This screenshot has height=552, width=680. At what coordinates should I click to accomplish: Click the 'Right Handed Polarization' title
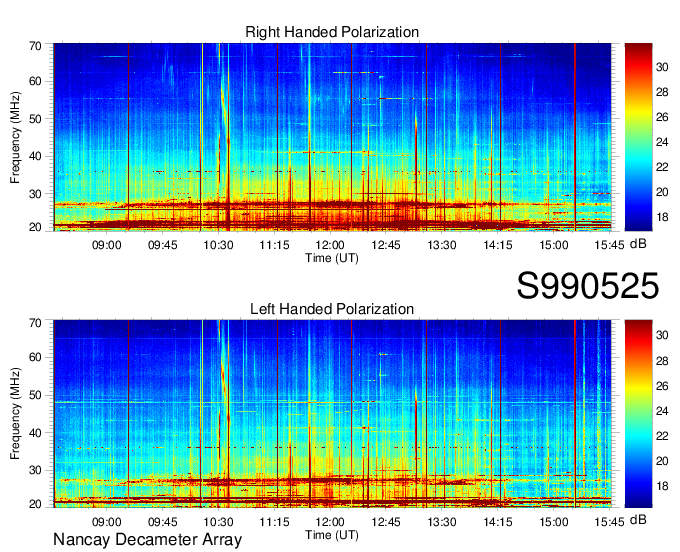pos(332,32)
